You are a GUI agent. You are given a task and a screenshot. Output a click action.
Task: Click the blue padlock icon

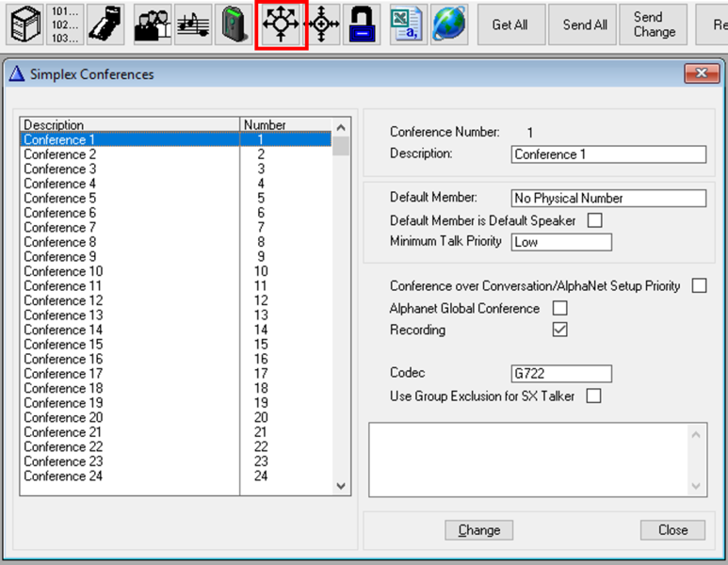(x=362, y=24)
